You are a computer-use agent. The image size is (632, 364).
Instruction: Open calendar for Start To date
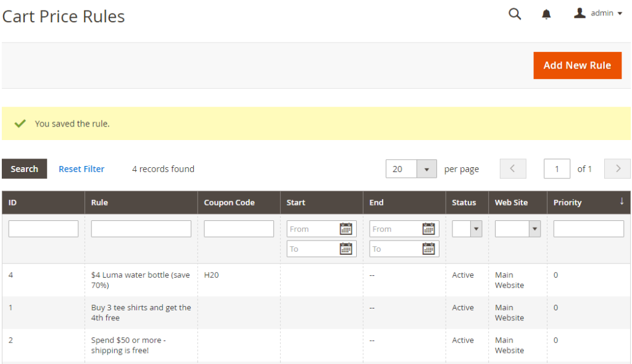click(x=346, y=249)
